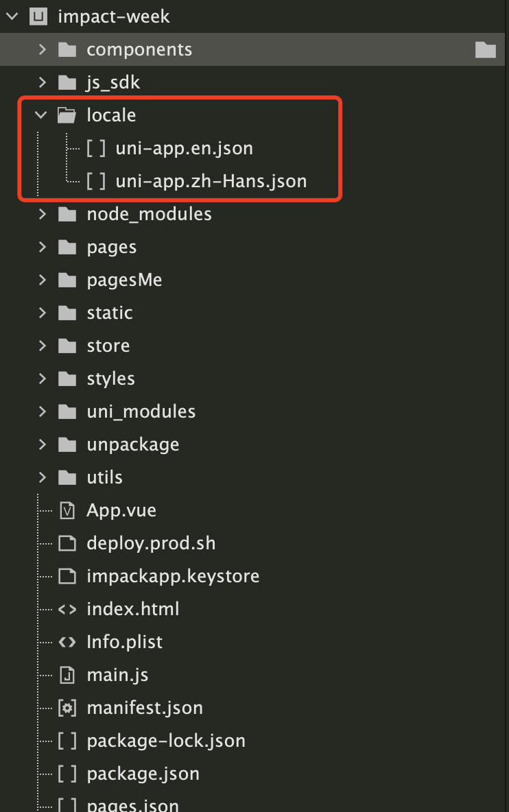Click the open locale folder icon
509x812 pixels.
(67, 115)
